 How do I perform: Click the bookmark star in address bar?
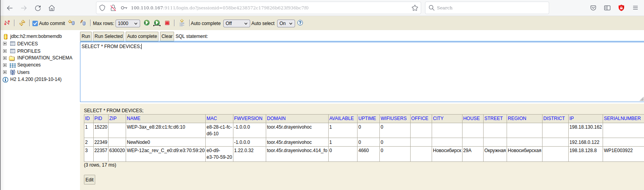(x=415, y=8)
